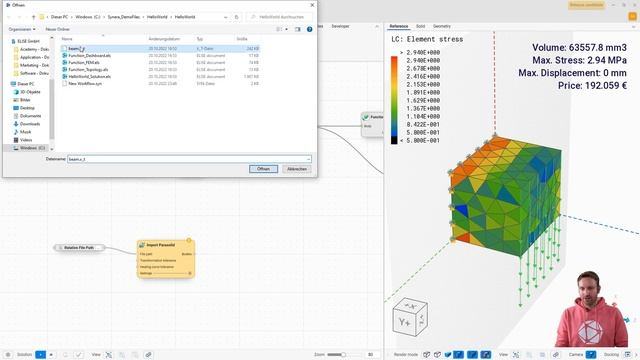Viewport: 640px width, 360px height.
Task: Select New Workflow.syn file in the list
Action: tap(160, 83)
